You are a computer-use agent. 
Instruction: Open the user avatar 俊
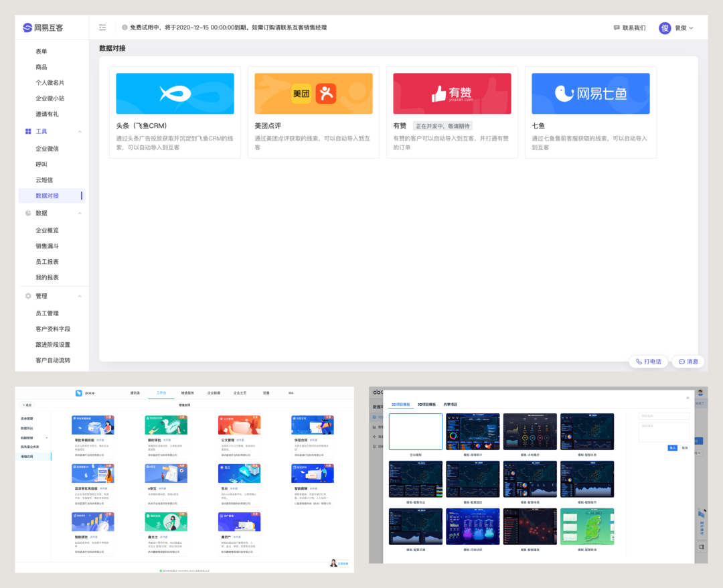pyautogui.click(x=665, y=28)
